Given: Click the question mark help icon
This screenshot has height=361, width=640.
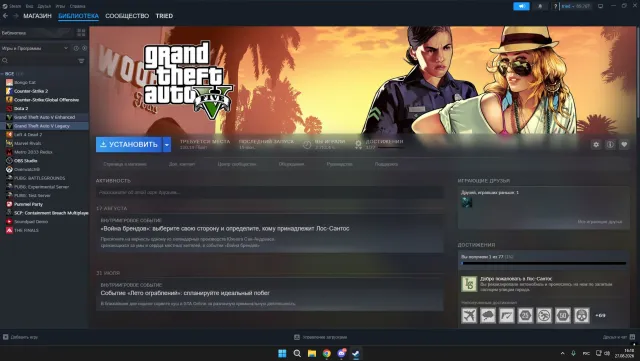Looking at the screenshot, I should tap(556, 6).
